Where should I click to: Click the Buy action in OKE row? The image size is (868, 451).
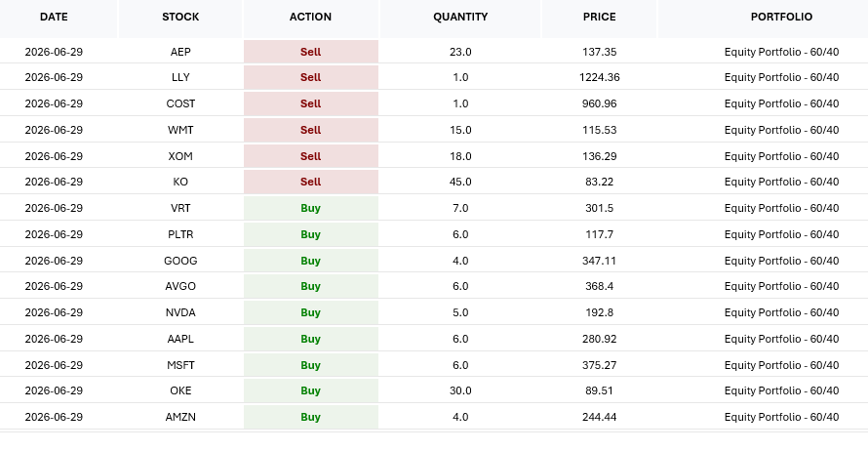pos(310,390)
